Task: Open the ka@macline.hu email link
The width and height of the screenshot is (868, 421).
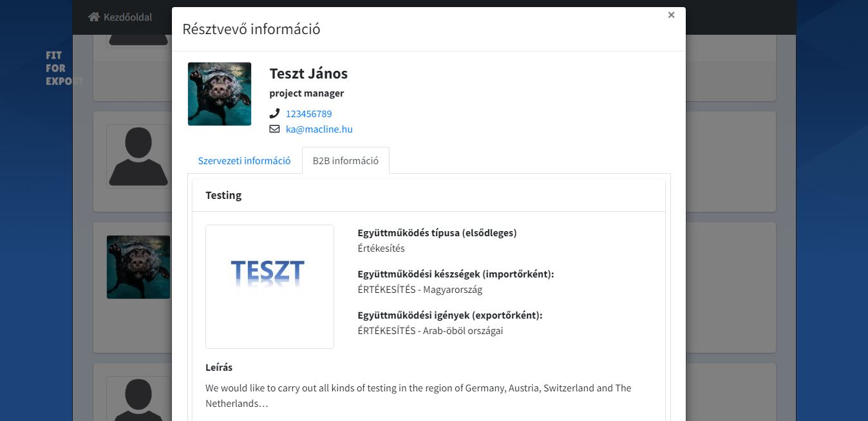Action: point(319,129)
